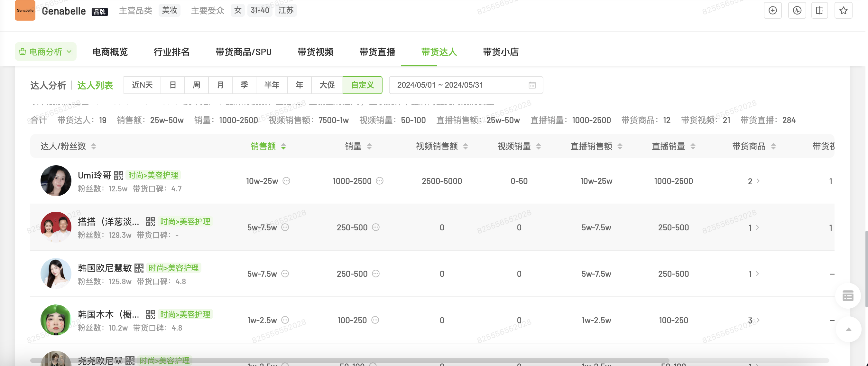Switch time range to 半年

pos(272,85)
